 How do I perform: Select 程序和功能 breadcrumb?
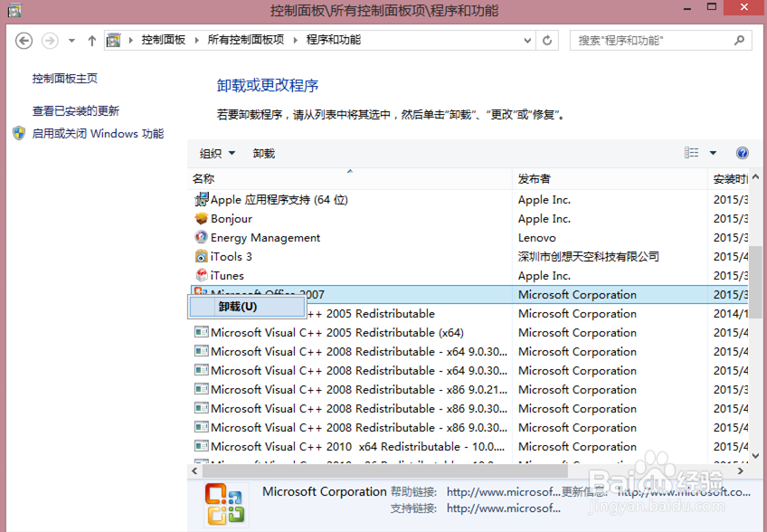pos(334,40)
